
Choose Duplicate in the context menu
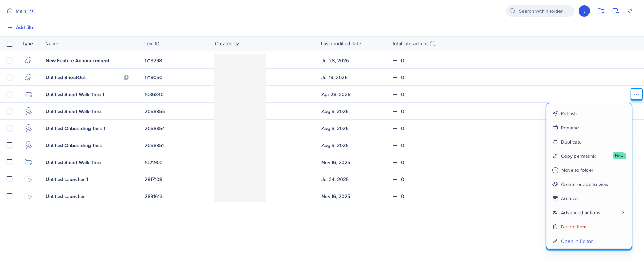pyautogui.click(x=589, y=142)
